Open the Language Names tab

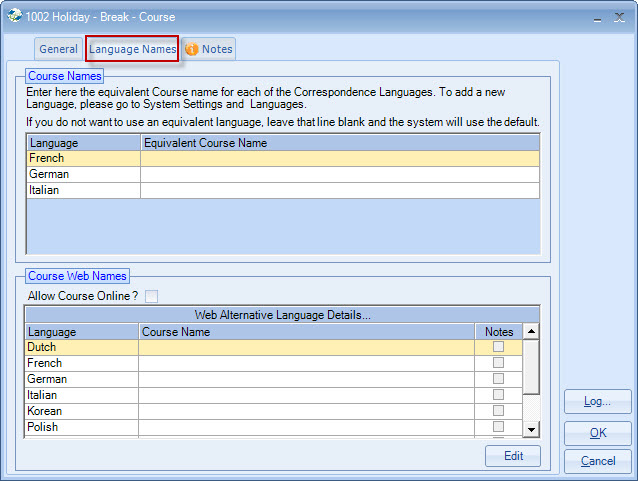pyautogui.click(x=132, y=49)
